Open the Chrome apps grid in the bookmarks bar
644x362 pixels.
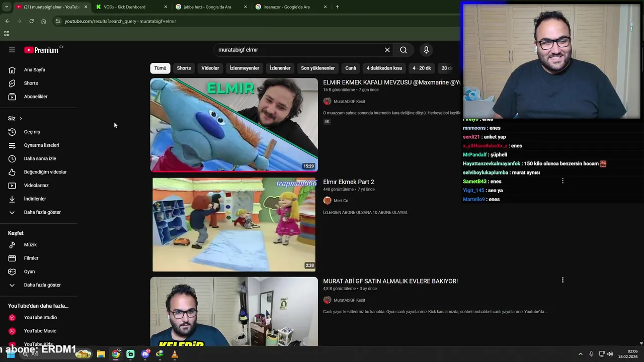(7, 34)
